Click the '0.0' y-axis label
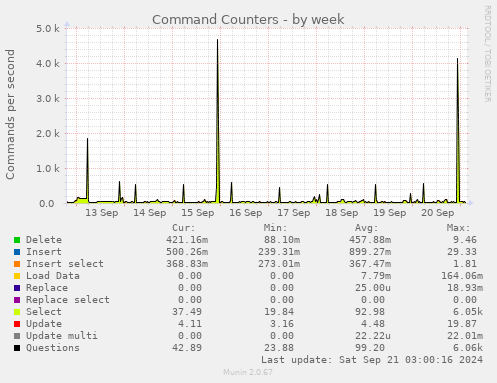Image resolution: width=497 pixels, height=383 pixels. 47,204
